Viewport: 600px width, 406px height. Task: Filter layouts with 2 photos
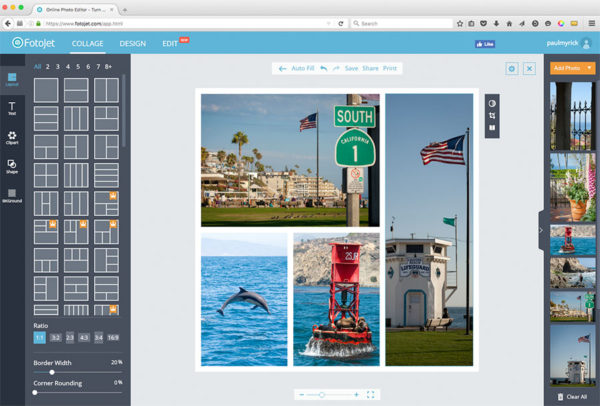(47, 67)
